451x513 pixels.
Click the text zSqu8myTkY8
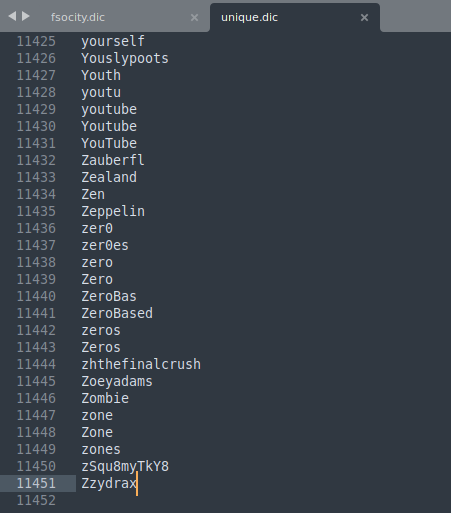click(125, 466)
